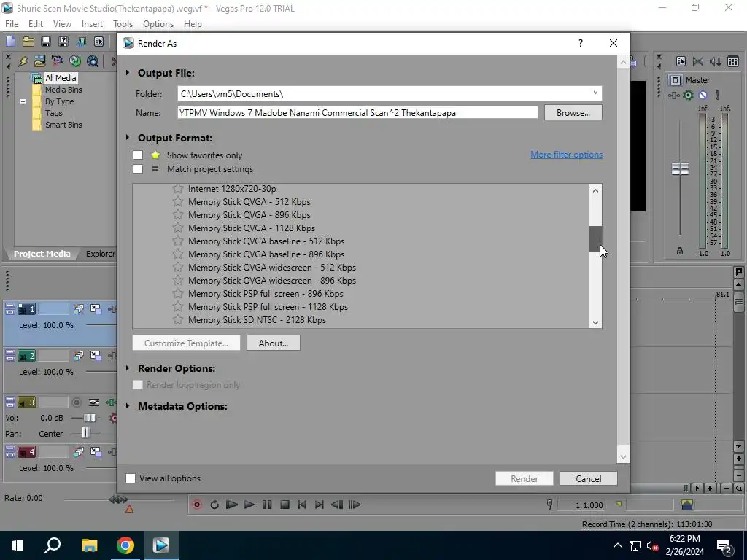This screenshot has height=560, width=747.
Task: Collapse the Output Format section triangle
Action: 128,138
